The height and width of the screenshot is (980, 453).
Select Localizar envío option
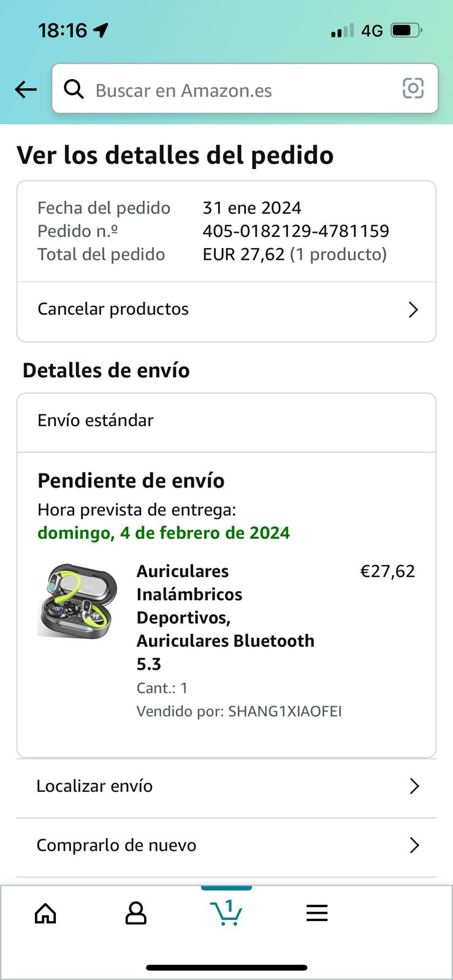pyautogui.click(x=94, y=786)
